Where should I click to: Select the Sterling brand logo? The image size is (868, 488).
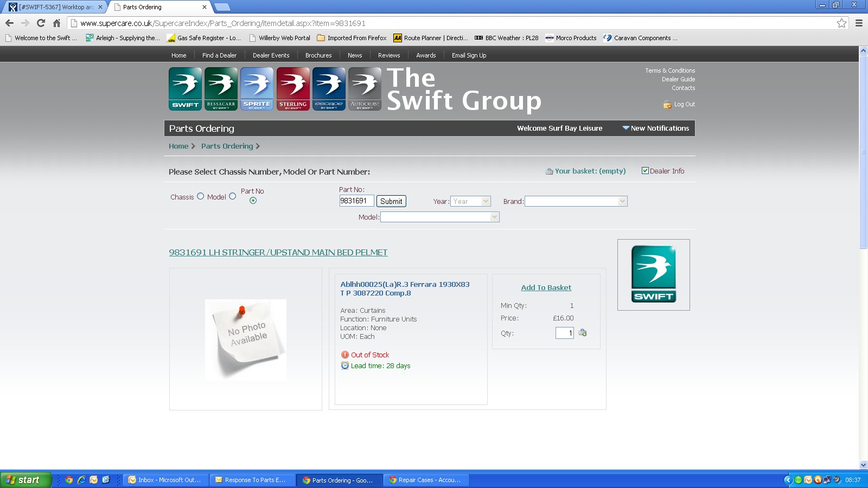[x=293, y=89]
